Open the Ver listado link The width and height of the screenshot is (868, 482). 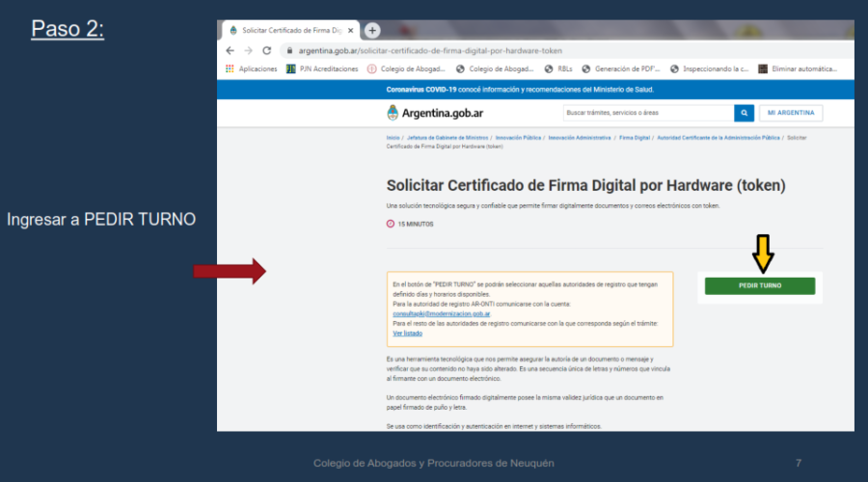click(407, 334)
